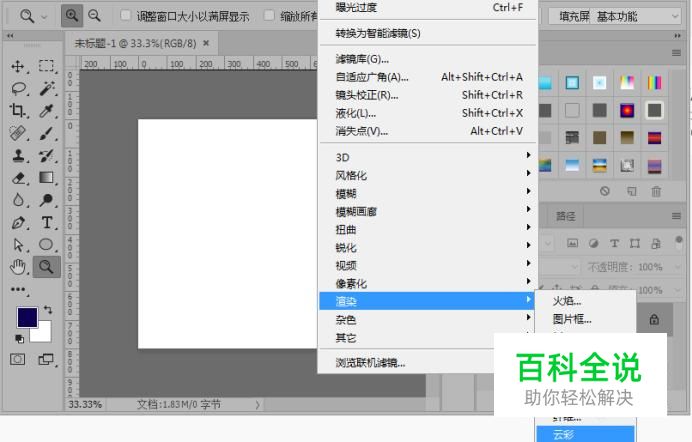
Task: Click the trash icon in Styles panel
Action: click(656, 191)
